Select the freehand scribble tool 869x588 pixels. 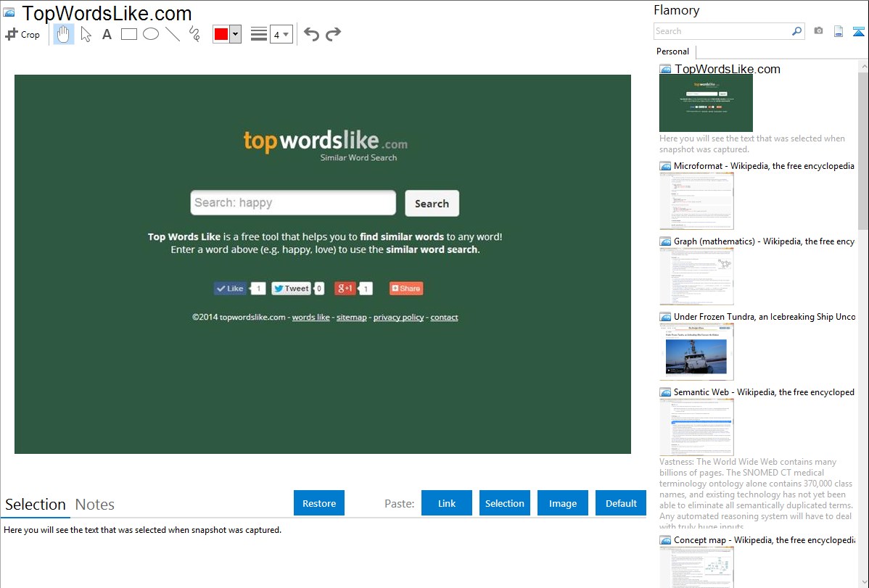[x=194, y=34]
